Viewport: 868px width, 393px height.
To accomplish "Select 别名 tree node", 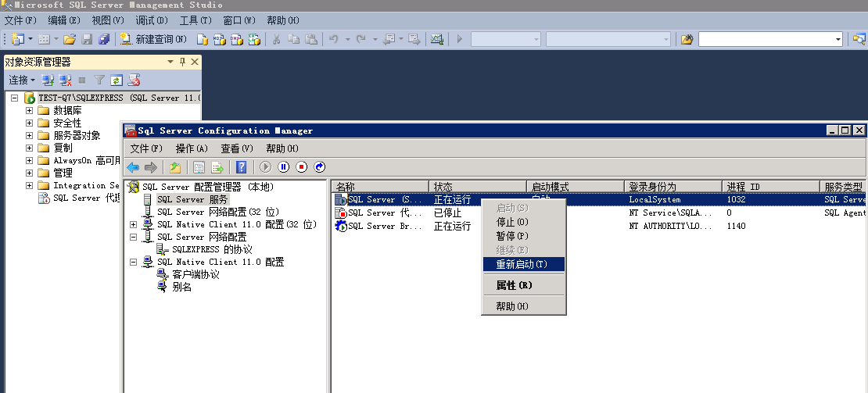I will [181, 288].
